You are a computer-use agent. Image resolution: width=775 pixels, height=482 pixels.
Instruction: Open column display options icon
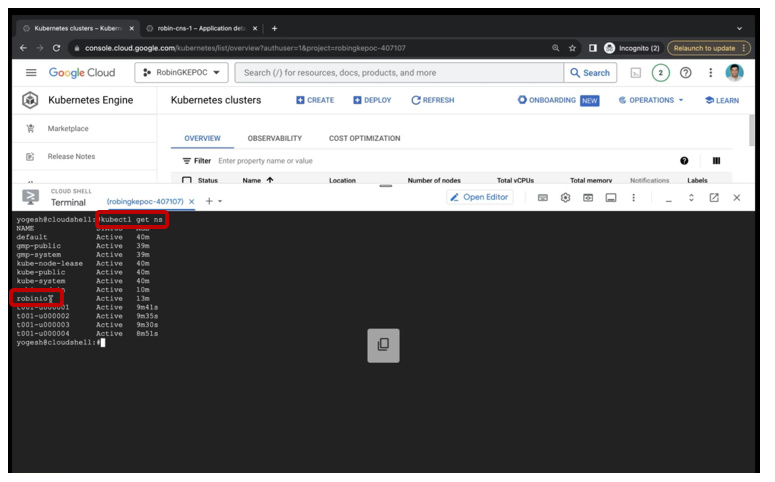click(x=716, y=161)
